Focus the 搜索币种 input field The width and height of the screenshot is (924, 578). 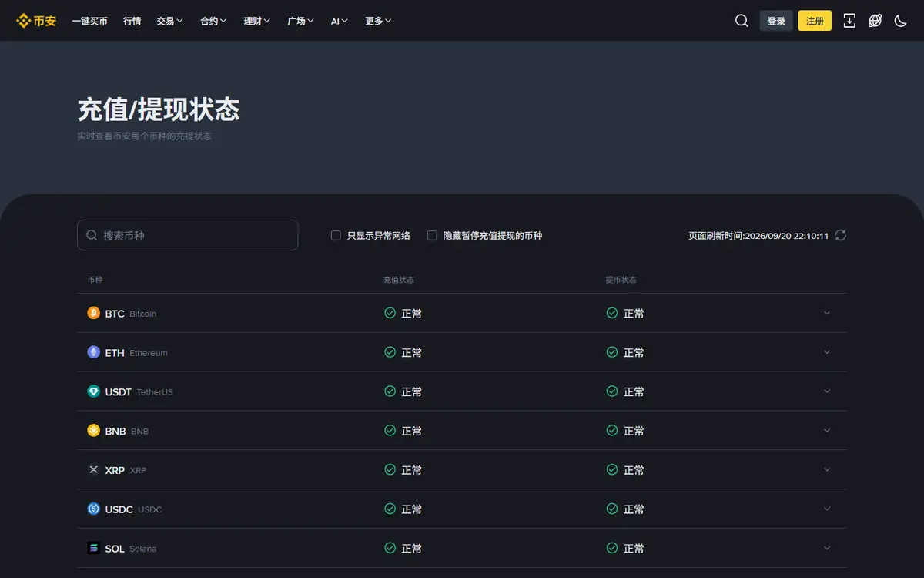coord(187,235)
